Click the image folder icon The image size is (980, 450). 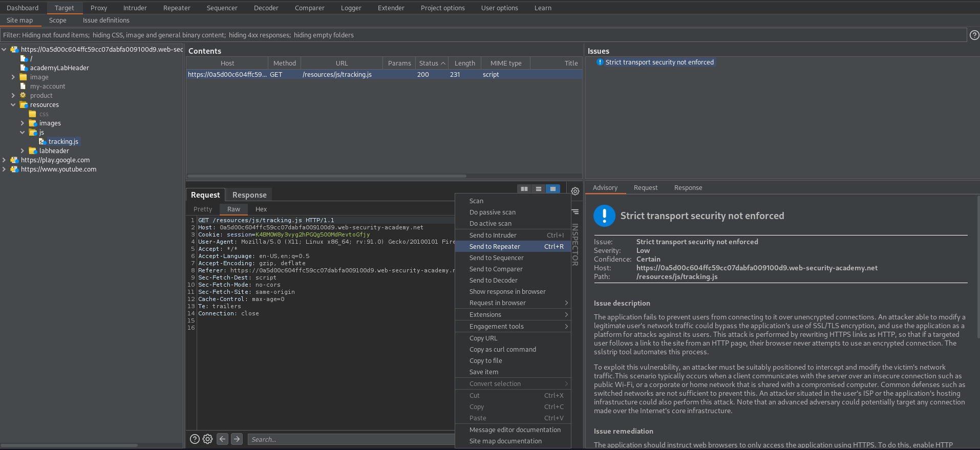(23, 77)
